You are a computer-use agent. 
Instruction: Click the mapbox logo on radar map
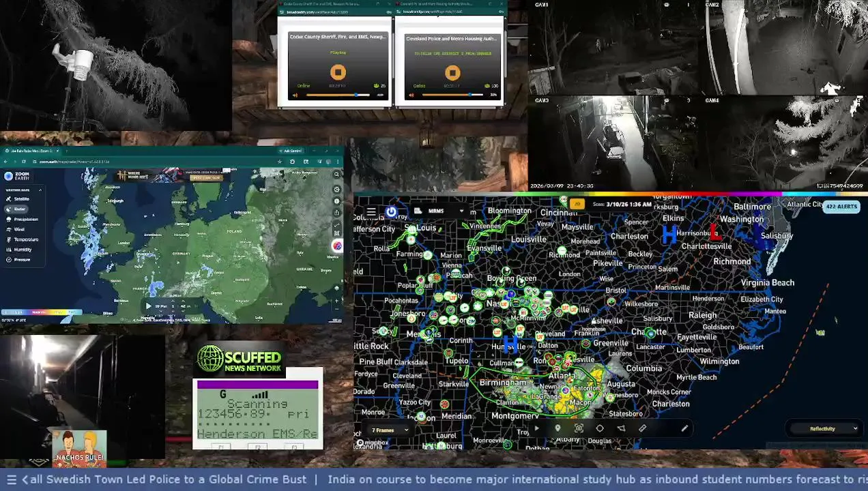373,443
